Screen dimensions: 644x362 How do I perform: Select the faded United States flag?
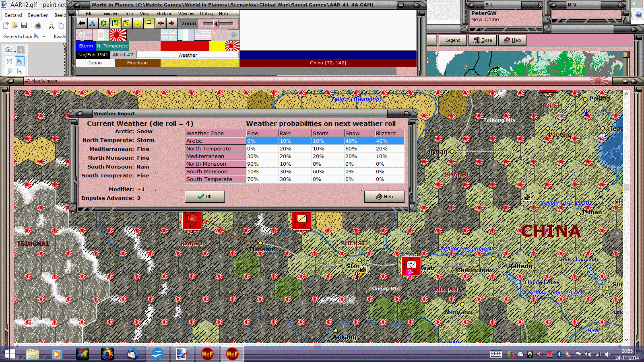tap(202, 35)
